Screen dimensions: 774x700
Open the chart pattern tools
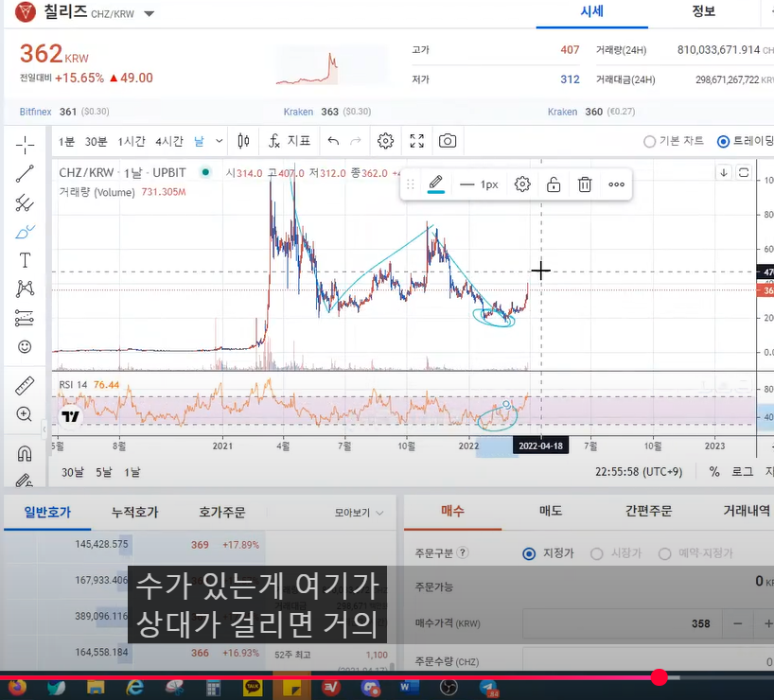tap(25, 289)
